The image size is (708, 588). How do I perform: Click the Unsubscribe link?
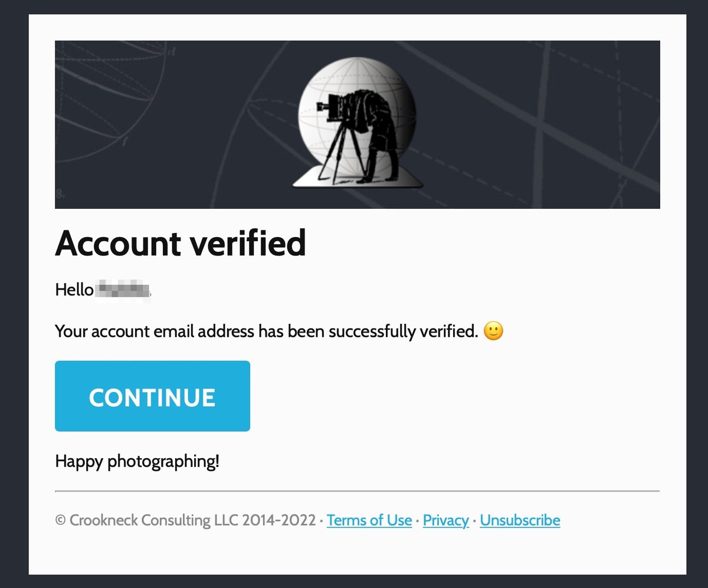[520, 521]
